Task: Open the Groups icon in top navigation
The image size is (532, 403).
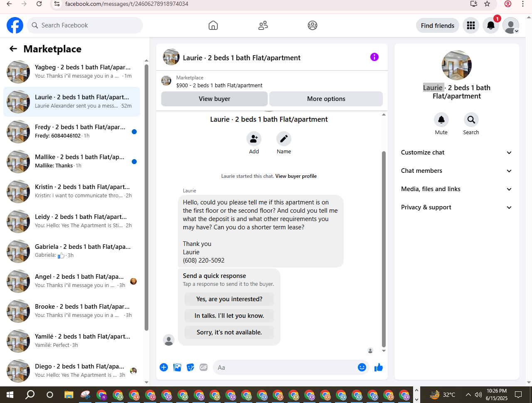Action: click(313, 25)
